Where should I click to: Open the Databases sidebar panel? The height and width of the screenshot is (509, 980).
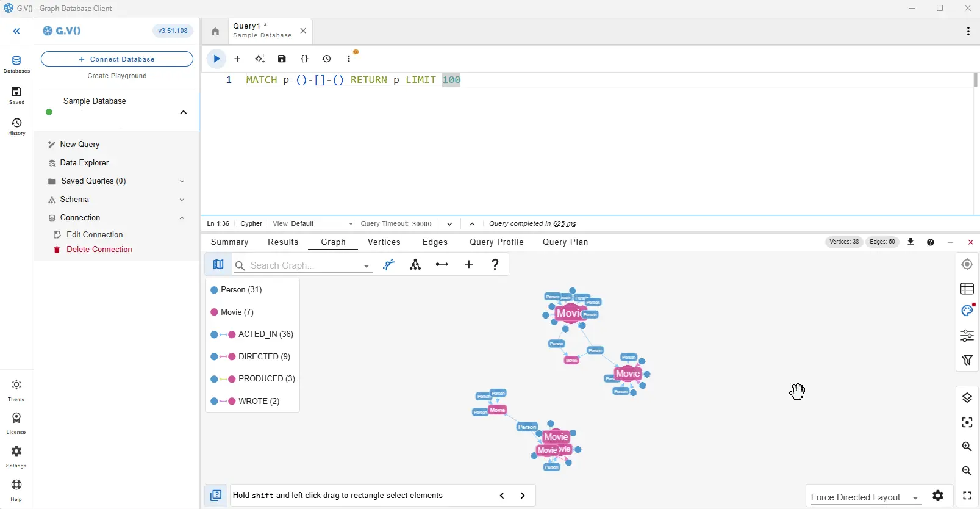(x=16, y=64)
